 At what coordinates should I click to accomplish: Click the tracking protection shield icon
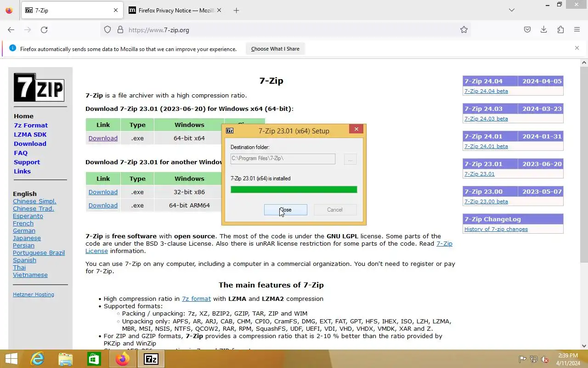coord(107,29)
